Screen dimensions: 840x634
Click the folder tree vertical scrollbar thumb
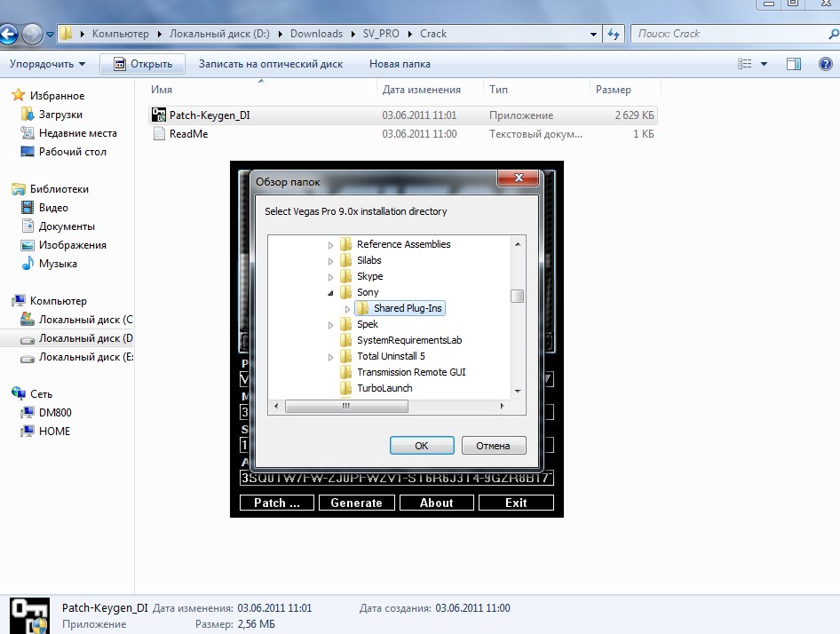coord(517,296)
